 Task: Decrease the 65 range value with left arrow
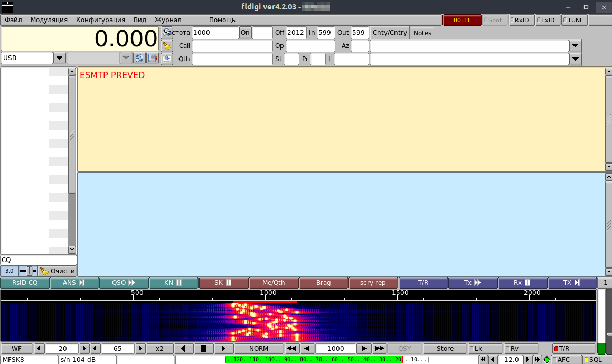(95, 348)
